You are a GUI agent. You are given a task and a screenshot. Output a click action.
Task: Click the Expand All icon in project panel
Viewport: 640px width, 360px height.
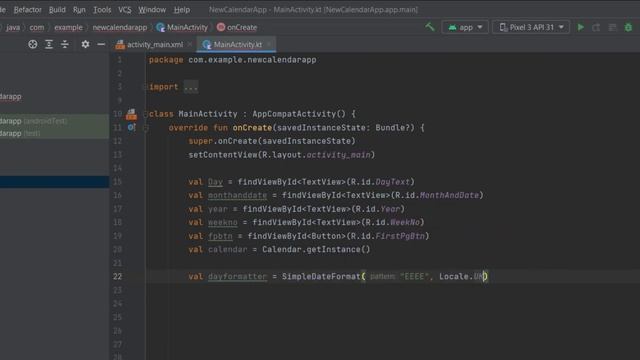click(49, 44)
